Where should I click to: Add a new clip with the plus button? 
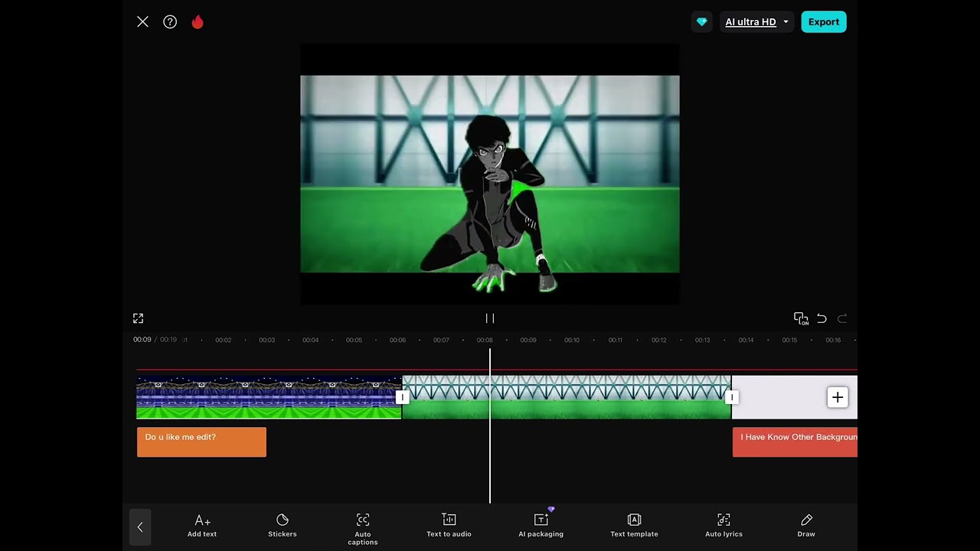coord(838,397)
